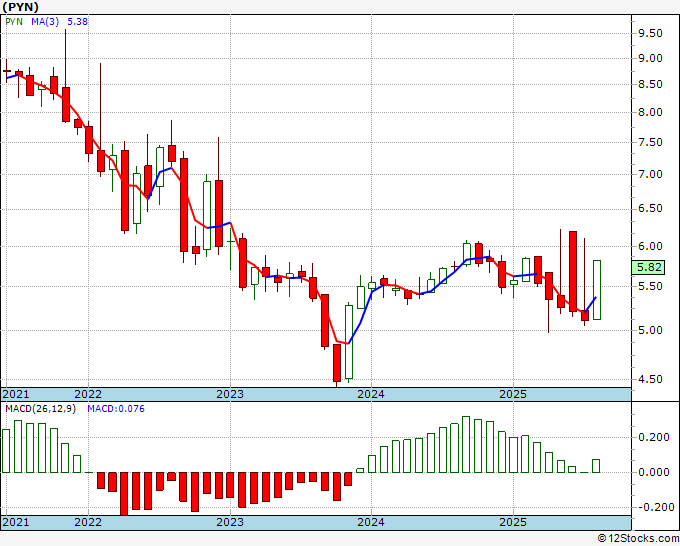Click 2022 on the price chart timeline
The width and height of the screenshot is (680, 546).
point(88,394)
